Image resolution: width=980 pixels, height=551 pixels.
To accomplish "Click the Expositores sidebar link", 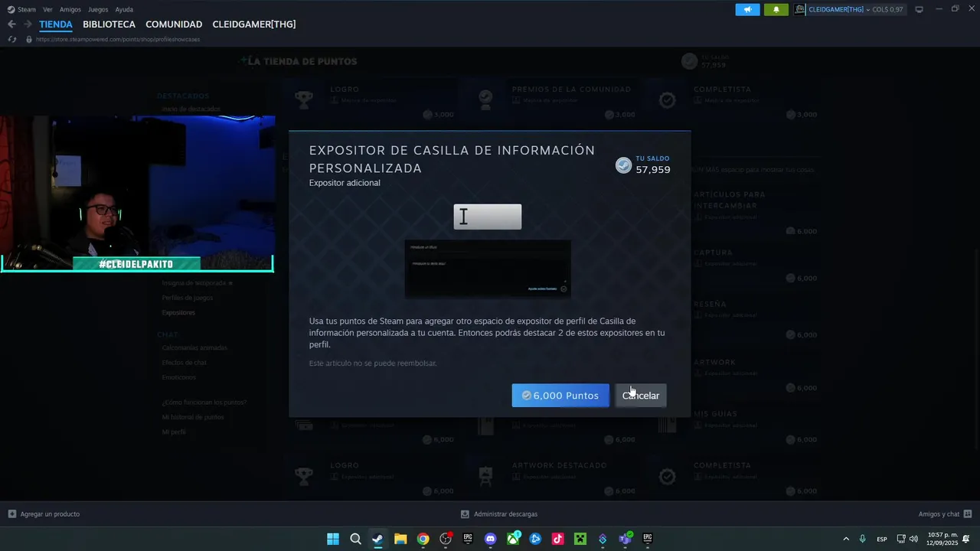I will (x=178, y=312).
